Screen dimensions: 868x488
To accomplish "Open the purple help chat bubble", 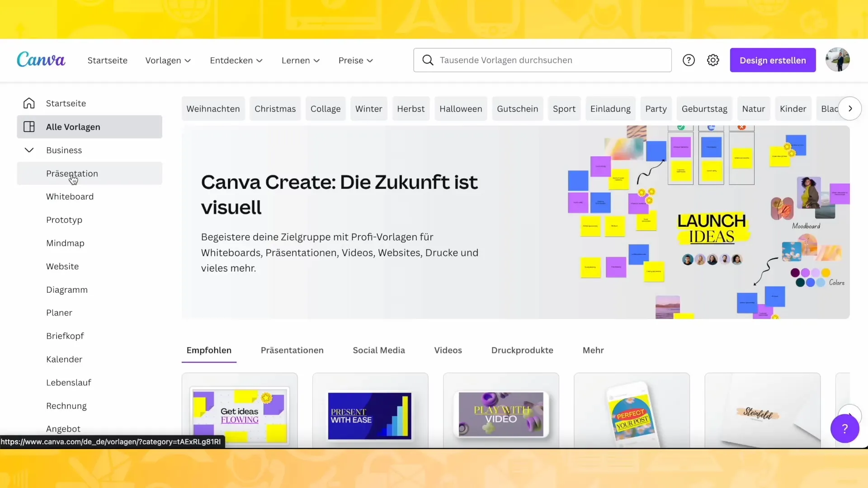I will pos(844,428).
